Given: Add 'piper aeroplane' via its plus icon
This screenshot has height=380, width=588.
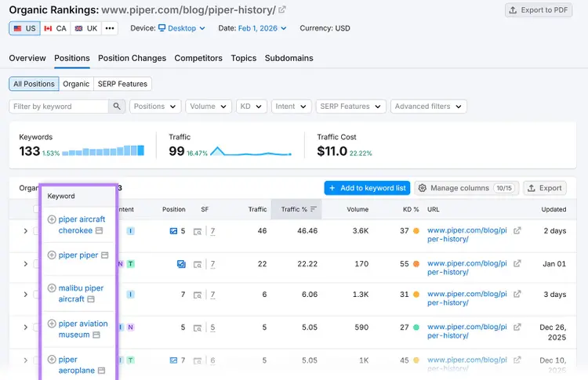Looking at the screenshot, I should pos(52,360).
